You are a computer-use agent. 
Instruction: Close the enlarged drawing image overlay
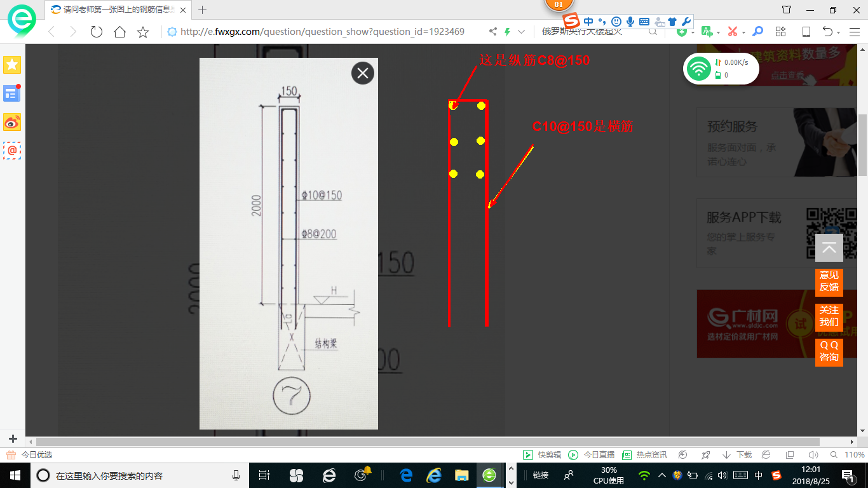pos(363,73)
